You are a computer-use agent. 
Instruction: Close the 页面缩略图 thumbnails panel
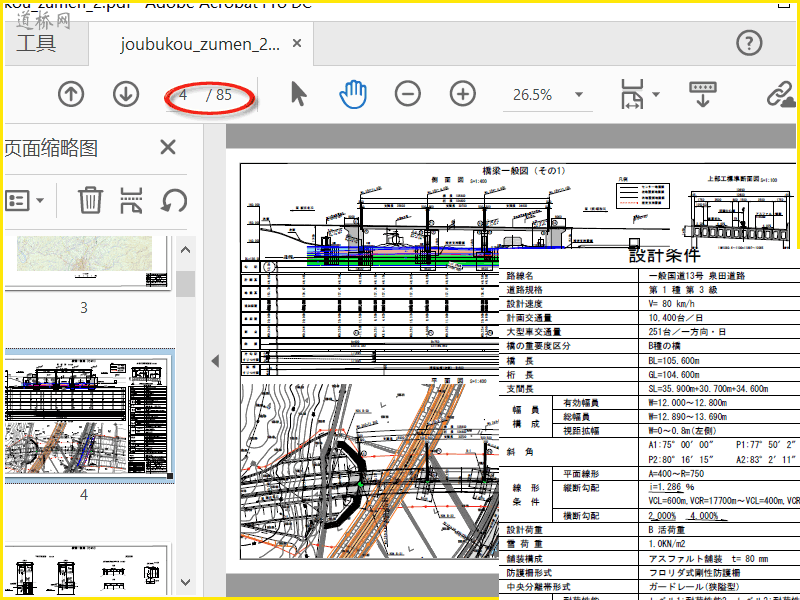point(168,147)
